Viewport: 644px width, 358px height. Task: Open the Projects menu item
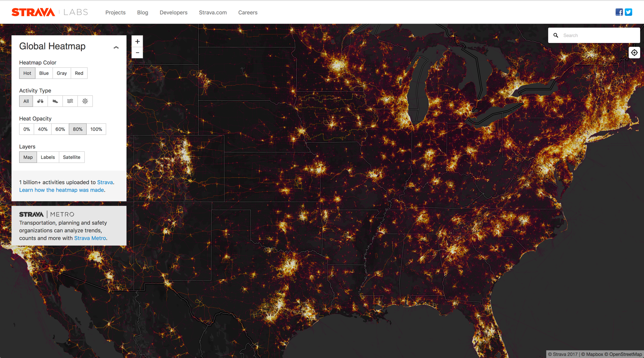point(115,12)
